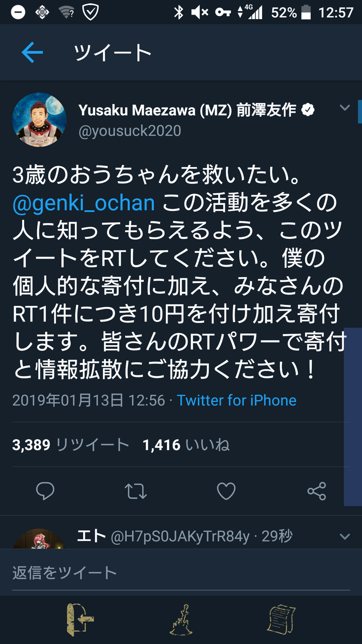Like the tweet with the heart icon
362x644 pixels.
[x=226, y=491]
